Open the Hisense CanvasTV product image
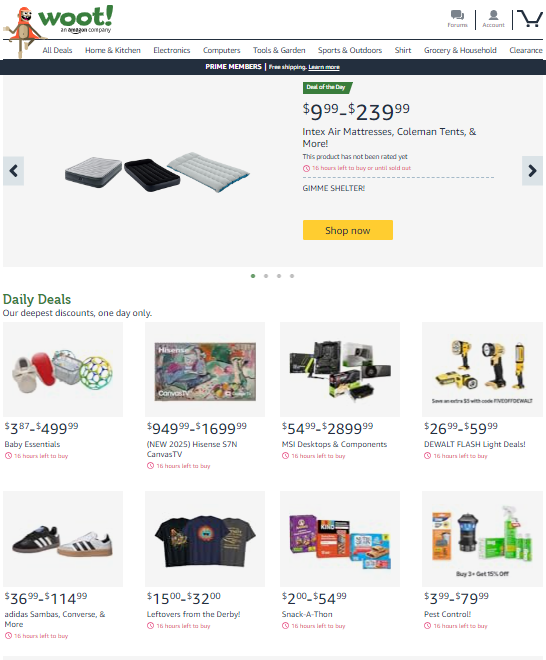This screenshot has width=546, height=660. pos(205,370)
